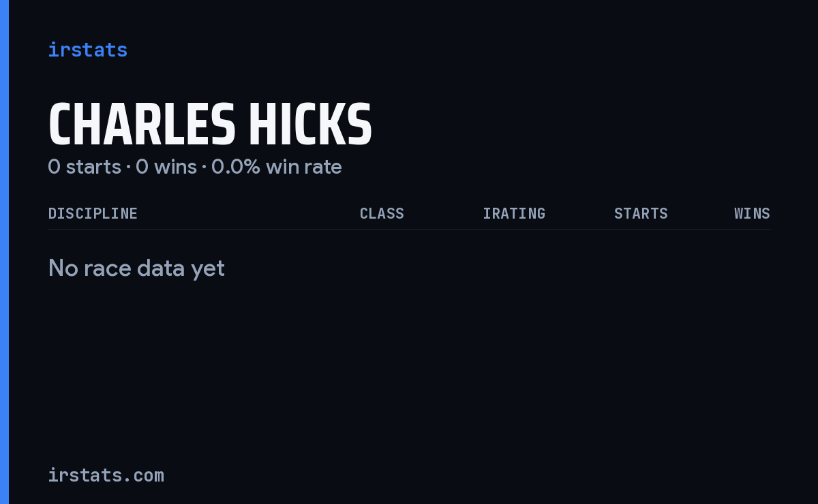Click the divider line under table headers
Screen dimensions: 818x504
409,230
